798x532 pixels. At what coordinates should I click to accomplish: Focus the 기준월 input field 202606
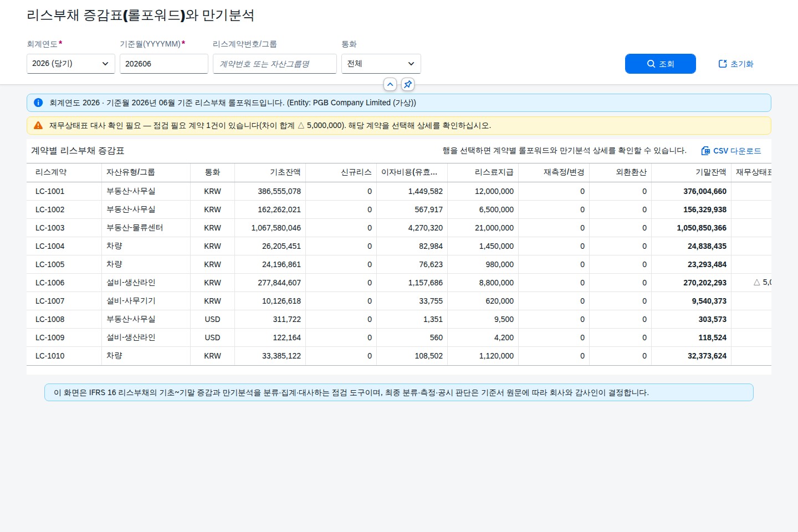click(164, 64)
